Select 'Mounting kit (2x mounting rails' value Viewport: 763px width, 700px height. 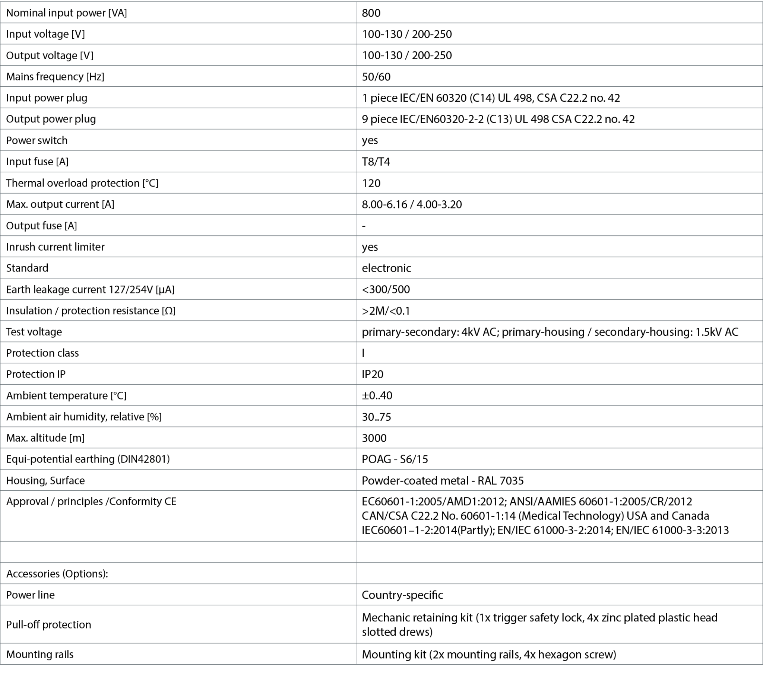pos(489,654)
